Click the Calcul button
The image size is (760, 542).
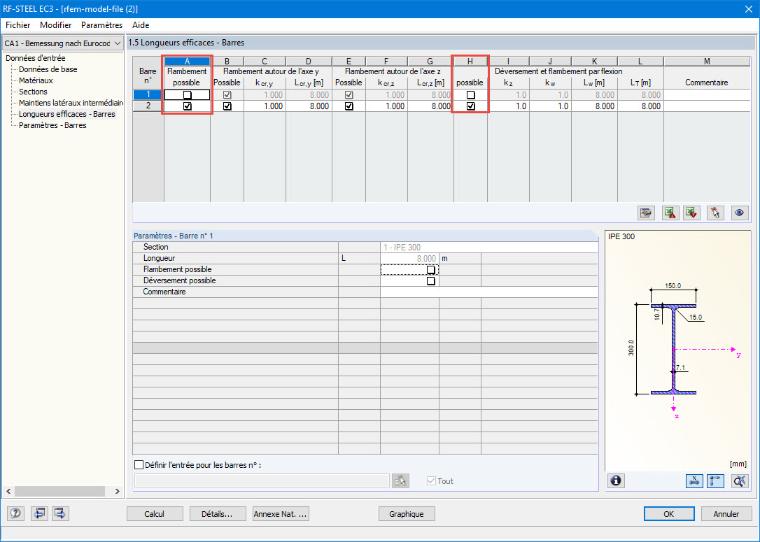[x=155, y=513]
